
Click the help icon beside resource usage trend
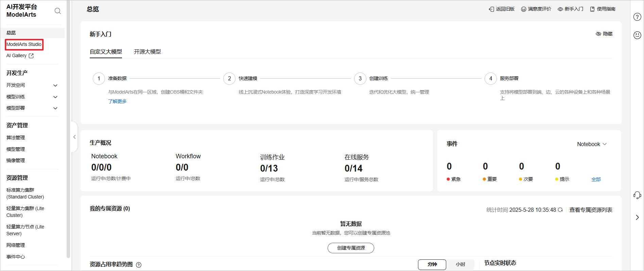[139, 265]
